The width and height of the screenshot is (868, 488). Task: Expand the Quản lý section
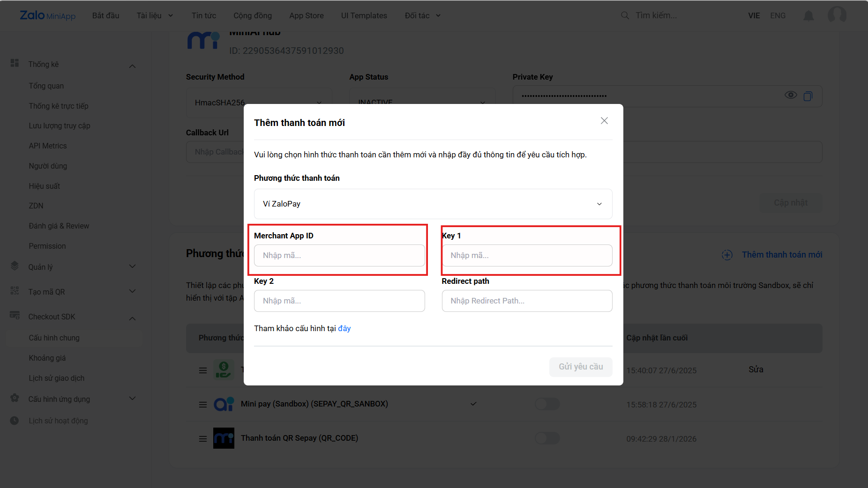click(x=132, y=266)
